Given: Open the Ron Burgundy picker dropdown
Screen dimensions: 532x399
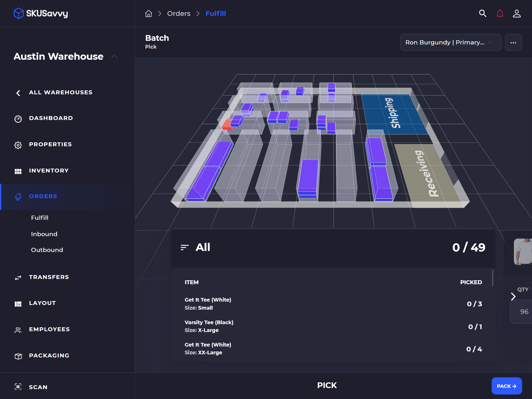Looking at the screenshot, I should tap(450, 43).
